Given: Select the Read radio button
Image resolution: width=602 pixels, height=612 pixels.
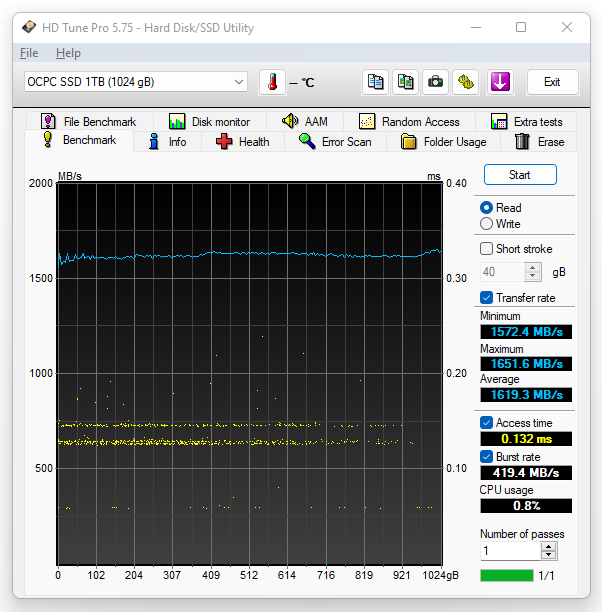Looking at the screenshot, I should tap(486, 208).
